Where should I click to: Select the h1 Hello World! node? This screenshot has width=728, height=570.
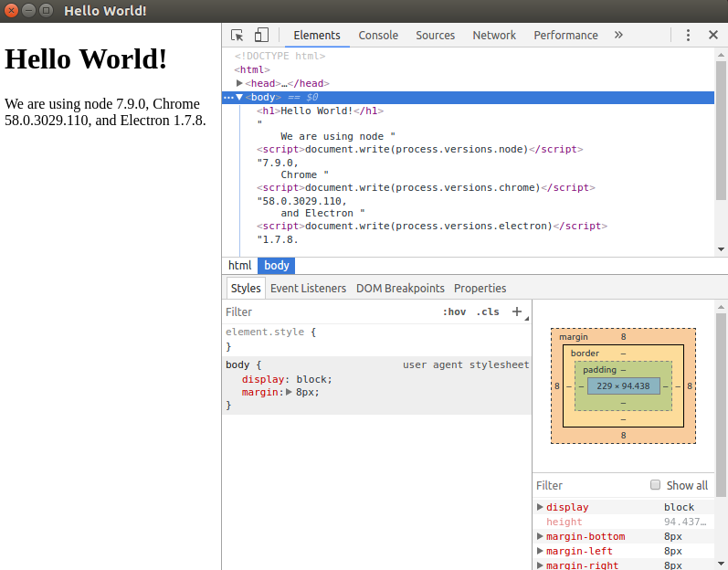click(321, 111)
